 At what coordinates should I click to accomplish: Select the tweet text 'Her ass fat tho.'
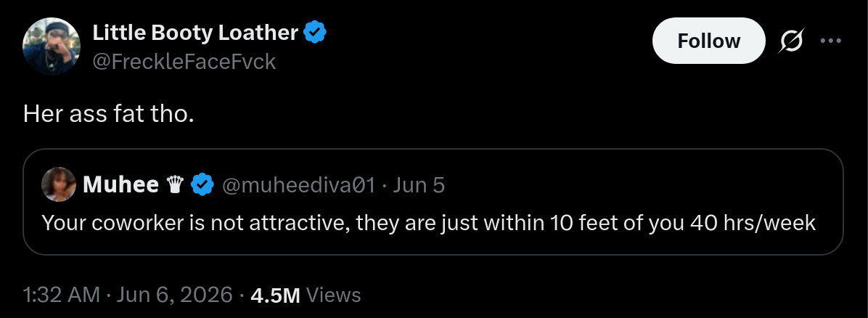[109, 113]
